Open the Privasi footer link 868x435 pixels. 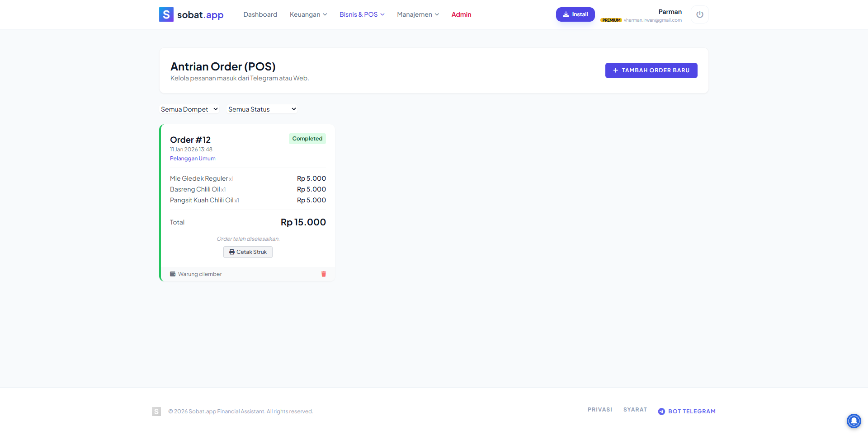pyautogui.click(x=599, y=410)
